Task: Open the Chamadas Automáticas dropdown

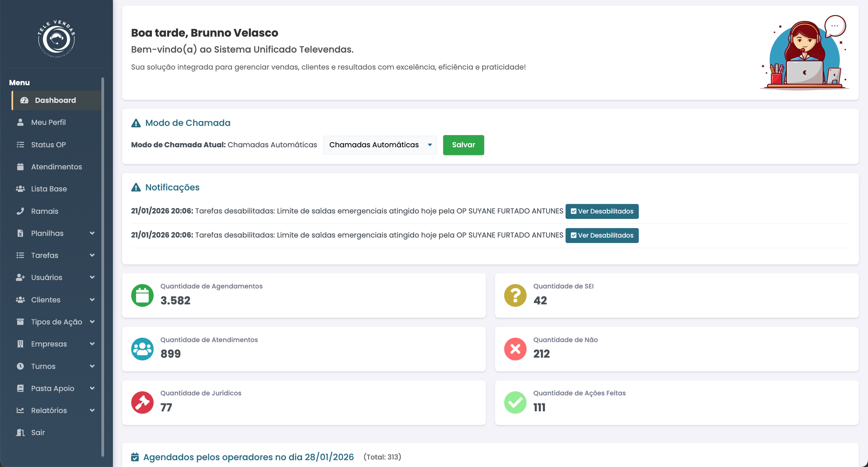Action: (x=380, y=145)
